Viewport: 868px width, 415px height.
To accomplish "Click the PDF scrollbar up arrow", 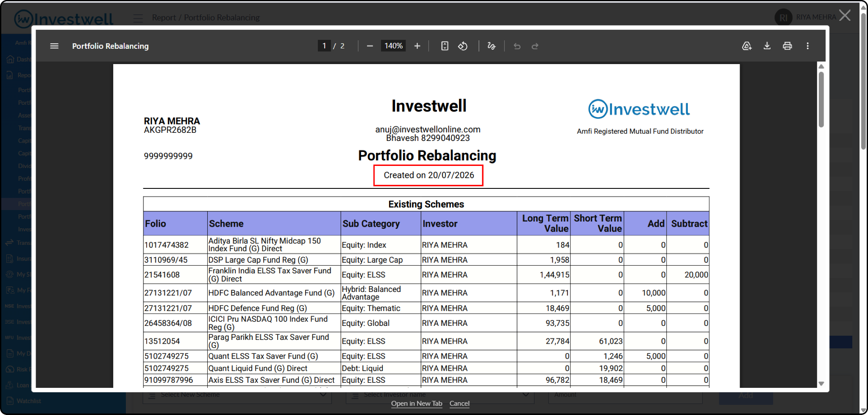I will [821, 66].
